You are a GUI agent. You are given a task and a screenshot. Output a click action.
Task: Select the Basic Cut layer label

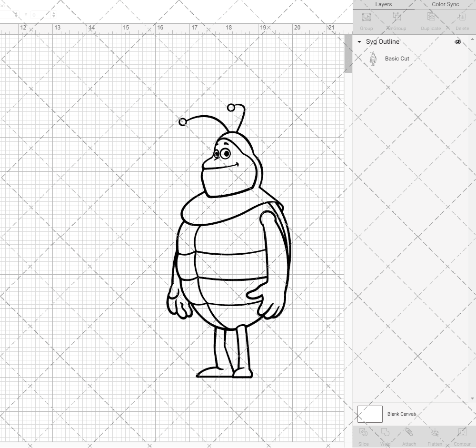(397, 59)
